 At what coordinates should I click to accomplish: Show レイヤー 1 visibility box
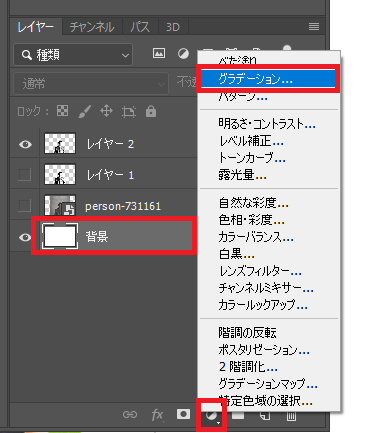point(25,174)
